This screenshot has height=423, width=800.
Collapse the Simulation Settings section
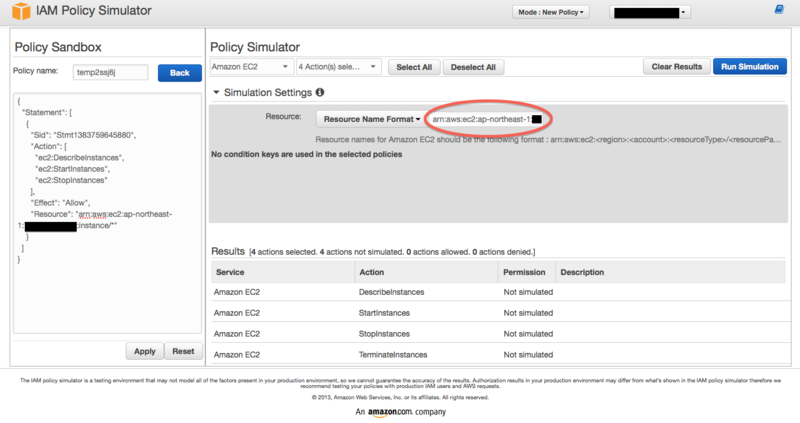[x=216, y=92]
